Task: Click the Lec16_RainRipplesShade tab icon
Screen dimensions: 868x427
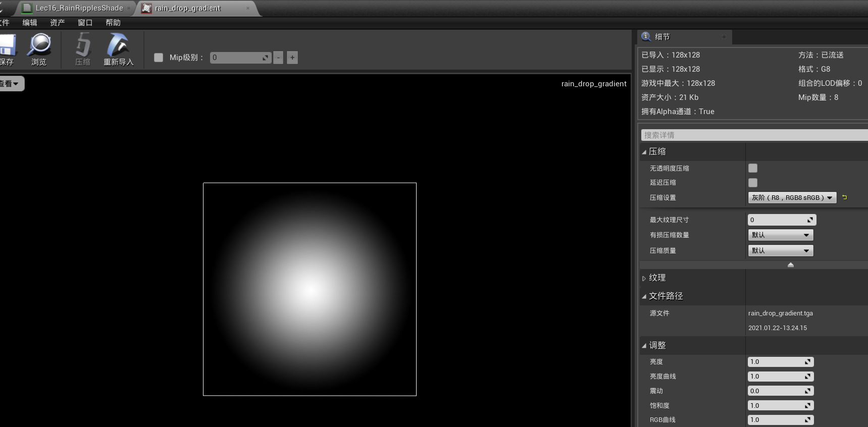Action: (27, 8)
